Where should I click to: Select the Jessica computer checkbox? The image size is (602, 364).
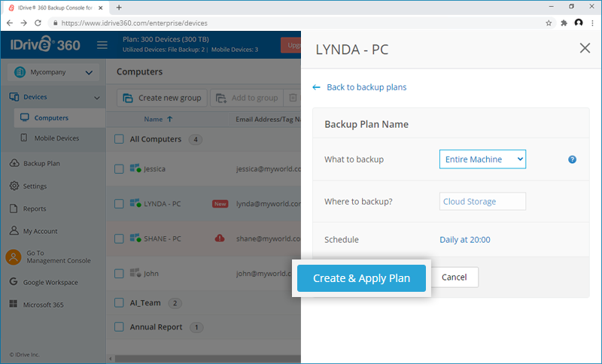click(x=119, y=169)
